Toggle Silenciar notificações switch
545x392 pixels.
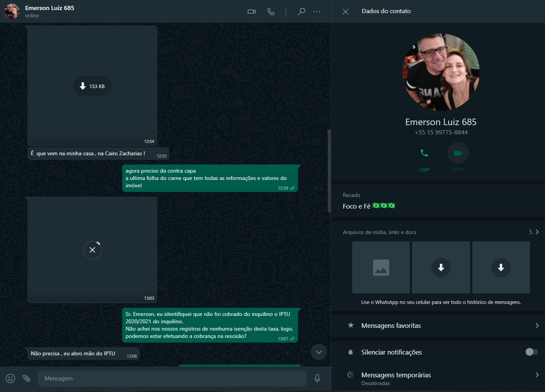[531, 352]
